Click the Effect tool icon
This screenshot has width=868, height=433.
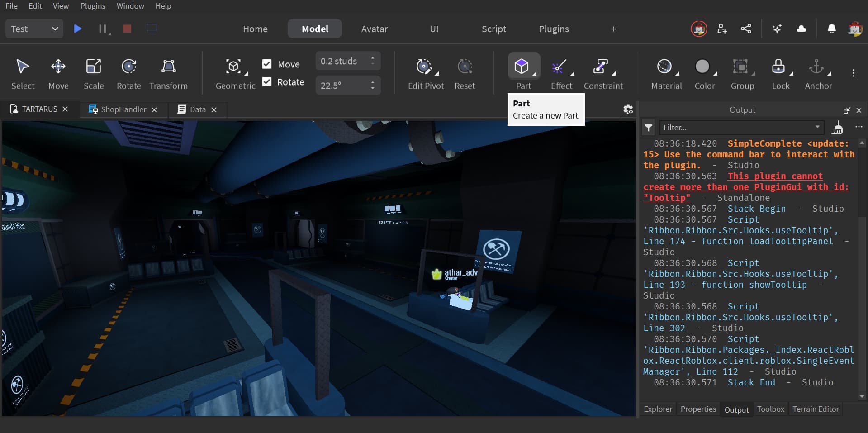coord(559,67)
